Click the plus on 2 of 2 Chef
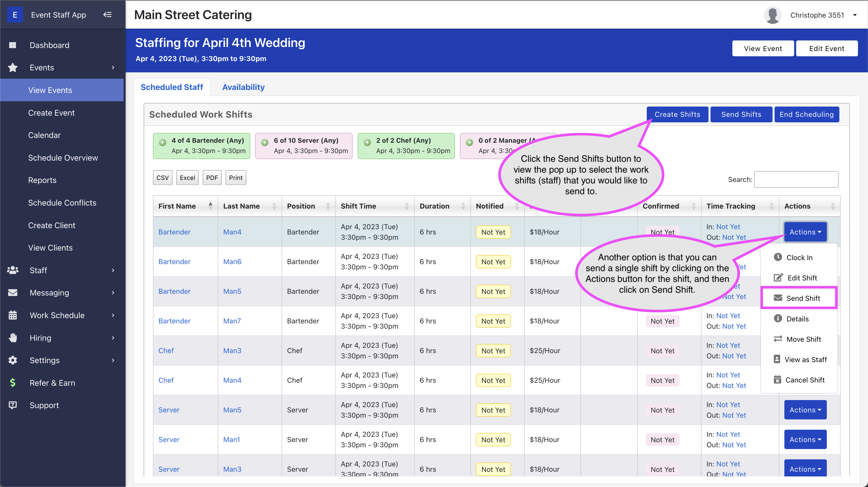The height and width of the screenshot is (487, 868). coord(367,142)
